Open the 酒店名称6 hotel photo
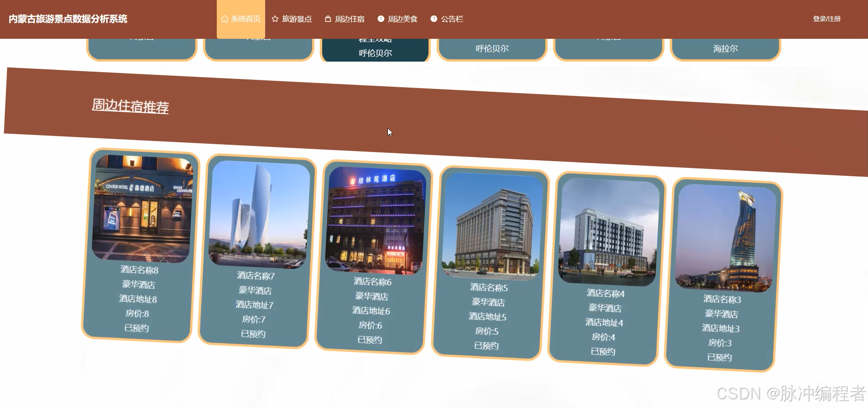Image resolution: width=868 pixels, height=408 pixels. tap(376, 220)
